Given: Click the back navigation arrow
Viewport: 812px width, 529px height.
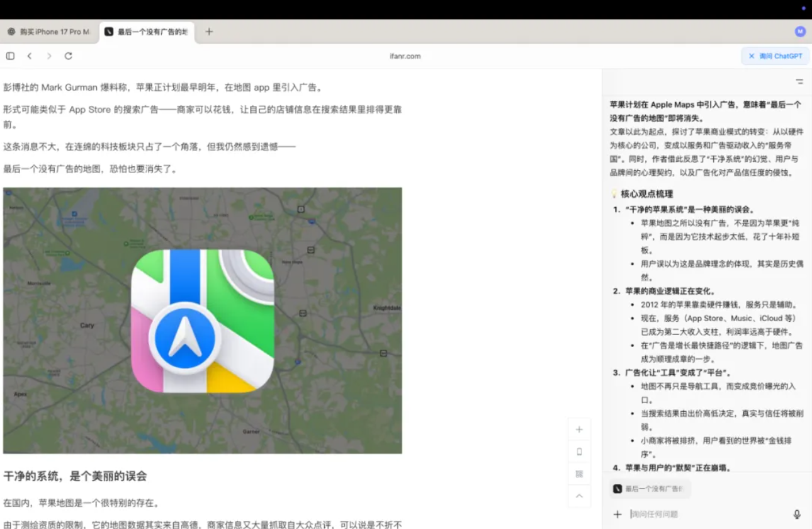Looking at the screenshot, I should pos(30,55).
